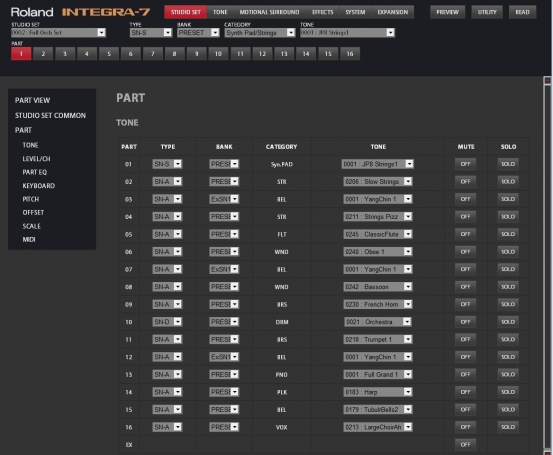
Task: Select part button 1
Action: [x=21, y=54]
